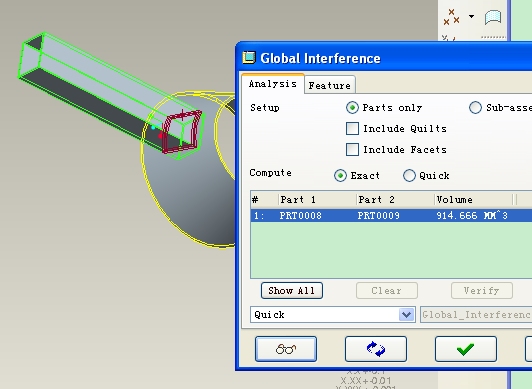532x389 pixels.
Task: Click the Global Interference title icon
Action: 249,58
